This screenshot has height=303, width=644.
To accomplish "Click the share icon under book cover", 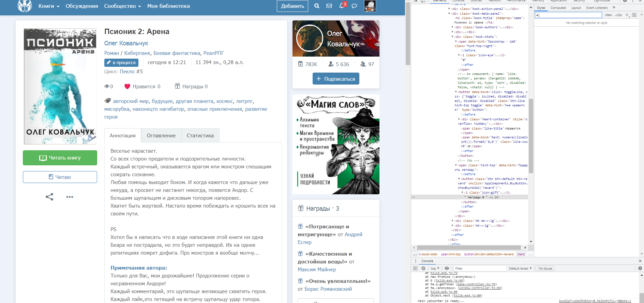I will click(x=49, y=197).
